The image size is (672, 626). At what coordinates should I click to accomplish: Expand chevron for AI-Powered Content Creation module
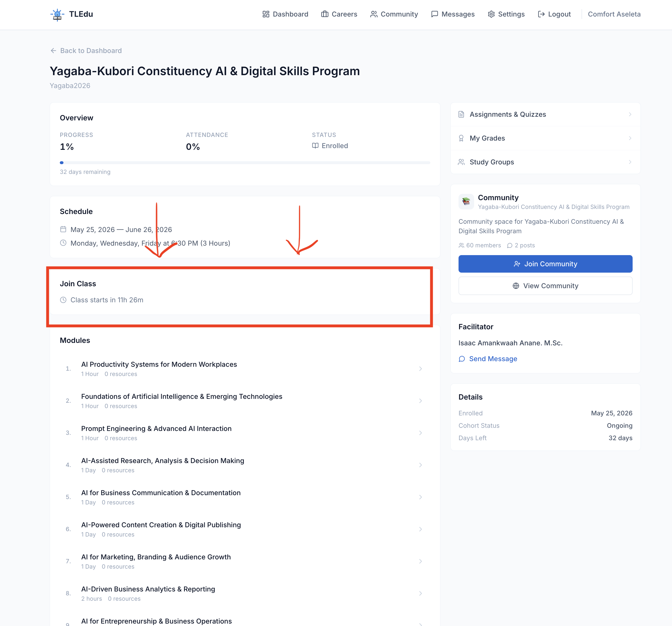click(x=420, y=529)
